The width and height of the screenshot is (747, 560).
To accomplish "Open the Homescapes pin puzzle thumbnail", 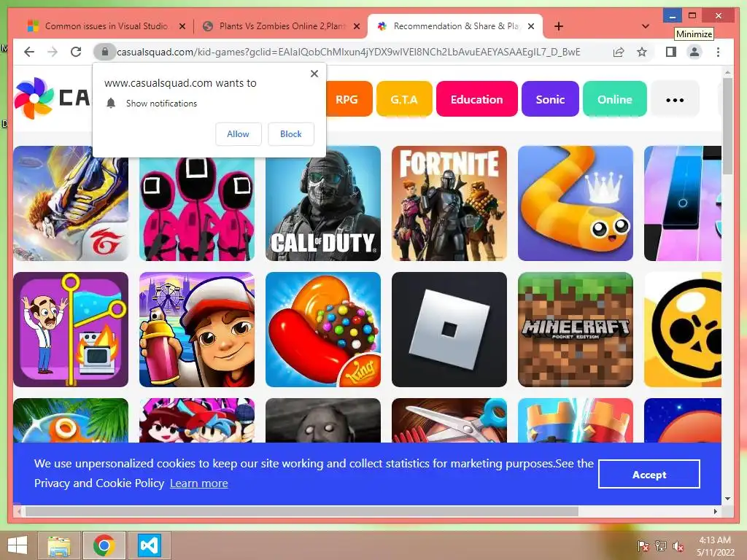I will pyautogui.click(x=71, y=330).
